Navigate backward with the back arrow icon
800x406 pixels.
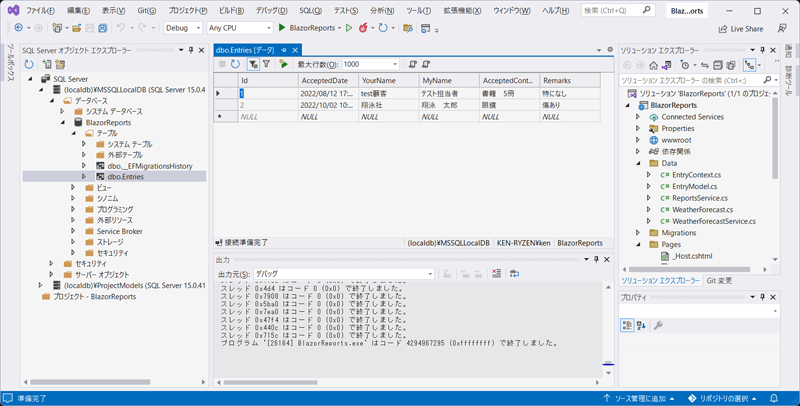point(18,28)
